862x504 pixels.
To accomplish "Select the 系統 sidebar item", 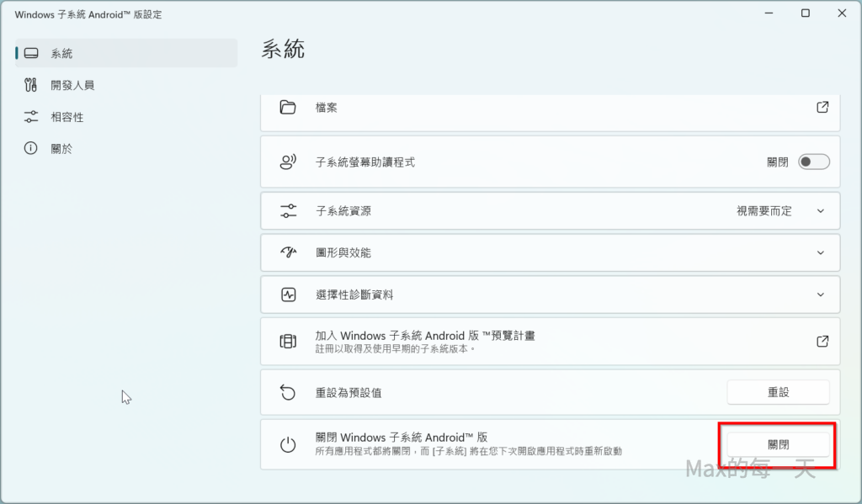I will tap(126, 53).
